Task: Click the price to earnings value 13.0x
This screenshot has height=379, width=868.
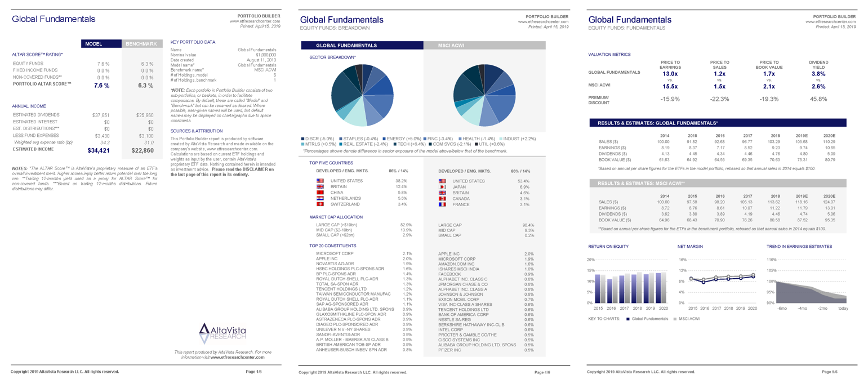Action: 670,74
